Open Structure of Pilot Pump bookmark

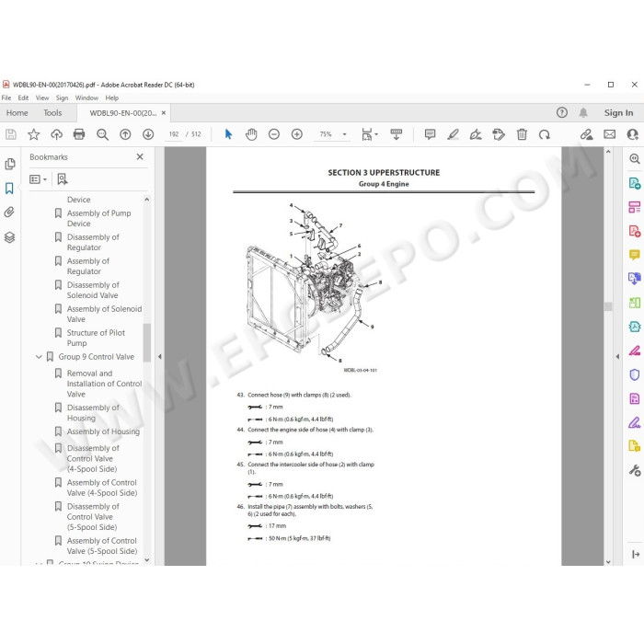pyautogui.click(x=96, y=338)
